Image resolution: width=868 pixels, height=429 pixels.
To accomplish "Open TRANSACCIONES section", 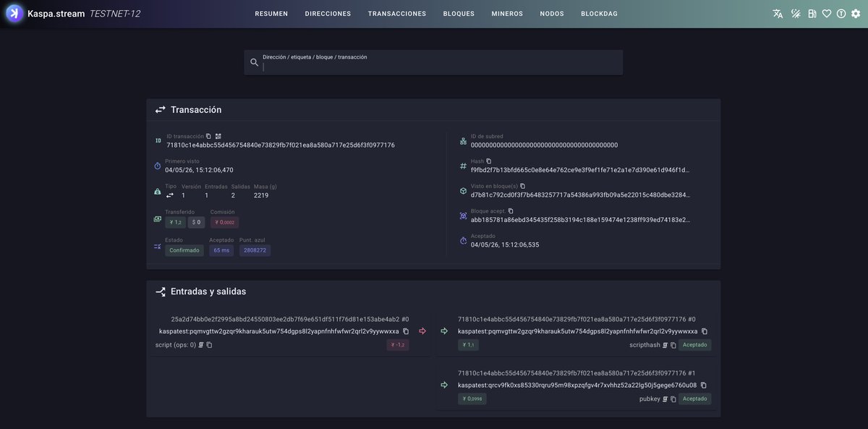I will 397,14.
